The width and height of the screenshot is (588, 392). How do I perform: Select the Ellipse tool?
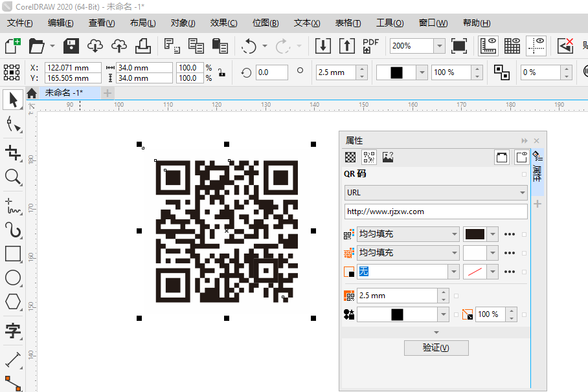click(x=13, y=278)
